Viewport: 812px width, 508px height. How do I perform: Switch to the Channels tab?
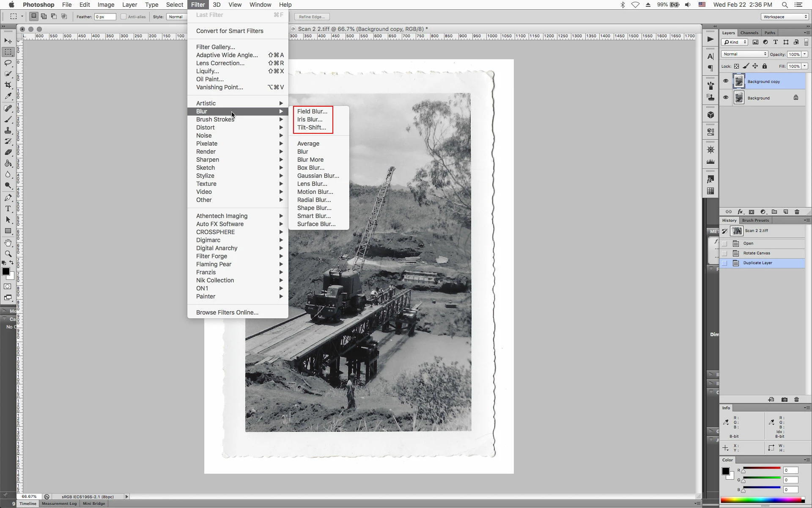pyautogui.click(x=749, y=33)
